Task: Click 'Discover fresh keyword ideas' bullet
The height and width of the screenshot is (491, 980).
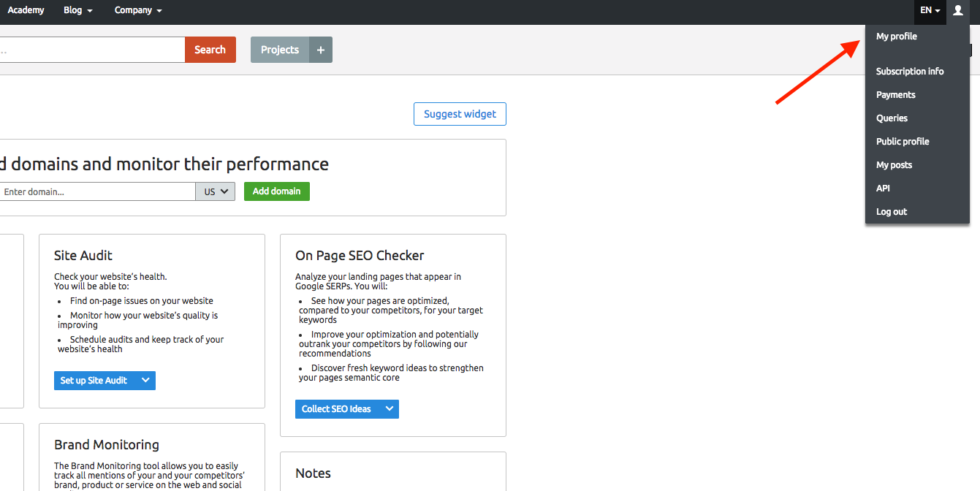Action: [x=391, y=373]
